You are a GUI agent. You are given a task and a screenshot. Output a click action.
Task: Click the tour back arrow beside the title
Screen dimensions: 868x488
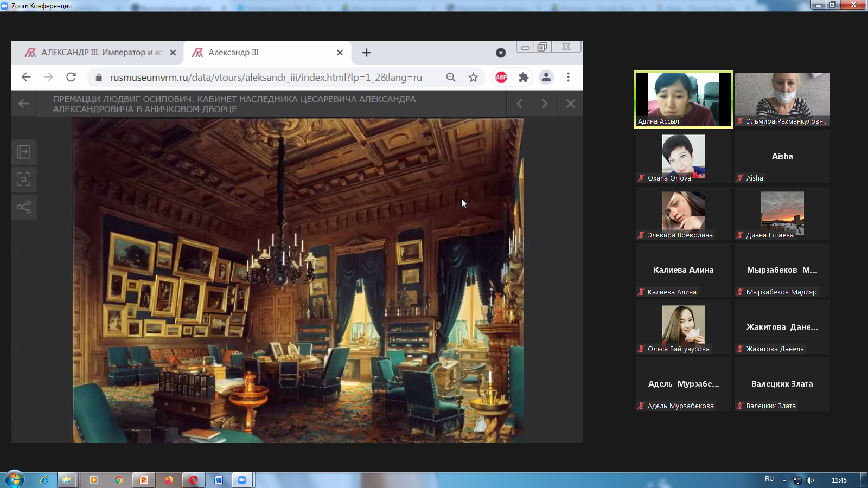pos(24,104)
